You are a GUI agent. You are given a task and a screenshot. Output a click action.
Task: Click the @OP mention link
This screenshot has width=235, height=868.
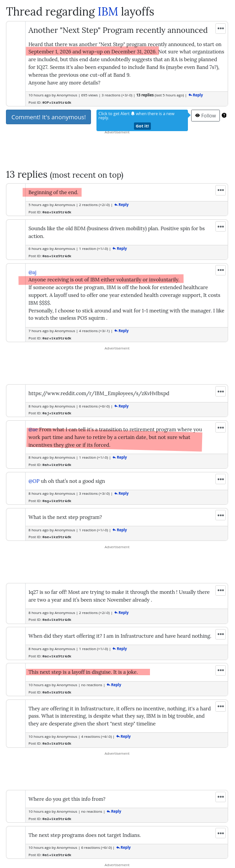point(34,481)
